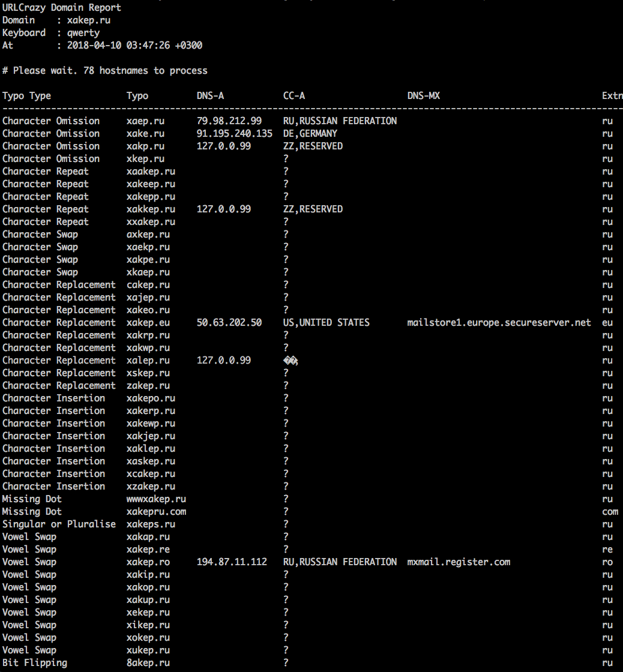The image size is (623, 672).
Task: Click the keyboard layout value qwerty
Action: (x=83, y=32)
